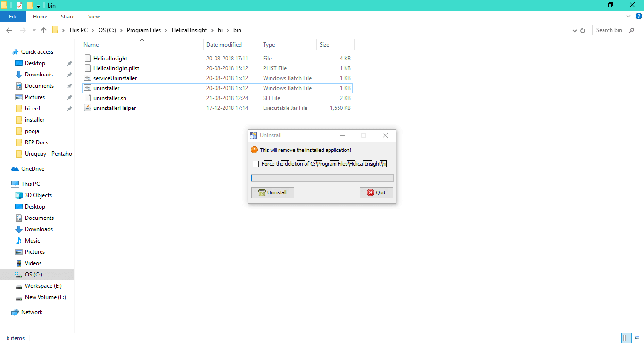Click date 21-08-2018 12:24 cell

(227, 98)
